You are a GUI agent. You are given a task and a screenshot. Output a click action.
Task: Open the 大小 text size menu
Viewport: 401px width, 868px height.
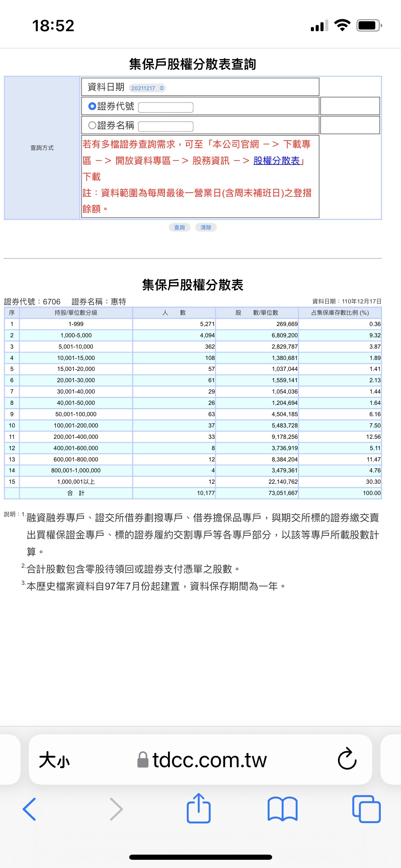tap(54, 760)
